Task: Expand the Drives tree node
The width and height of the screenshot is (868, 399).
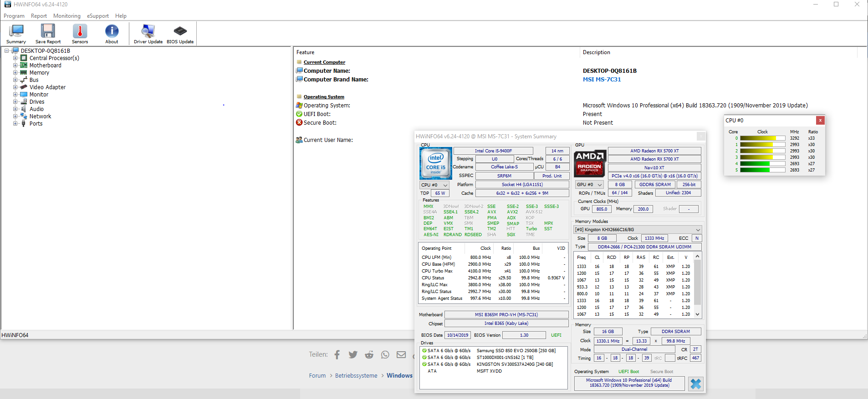Action: pyautogui.click(x=15, y=102)
